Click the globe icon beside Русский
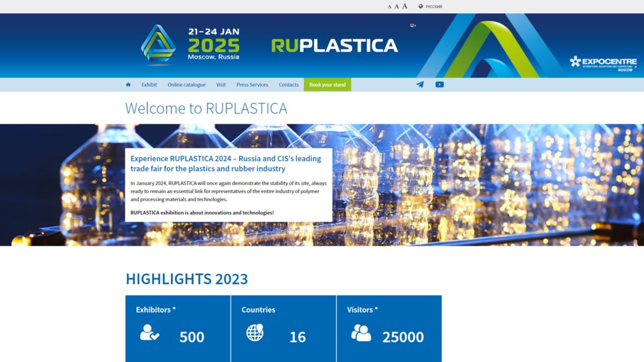 pyautogui.click(x=421, y=6)
